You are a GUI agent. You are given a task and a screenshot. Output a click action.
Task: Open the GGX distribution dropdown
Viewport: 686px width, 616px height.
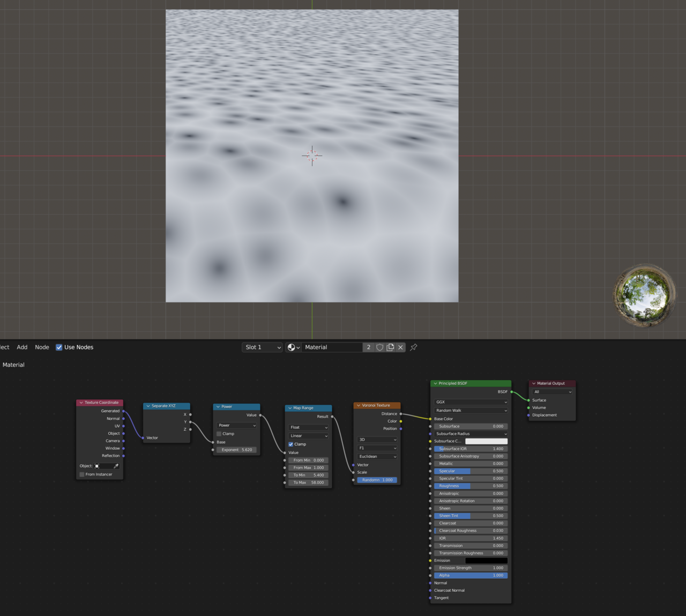click(471, 402)
